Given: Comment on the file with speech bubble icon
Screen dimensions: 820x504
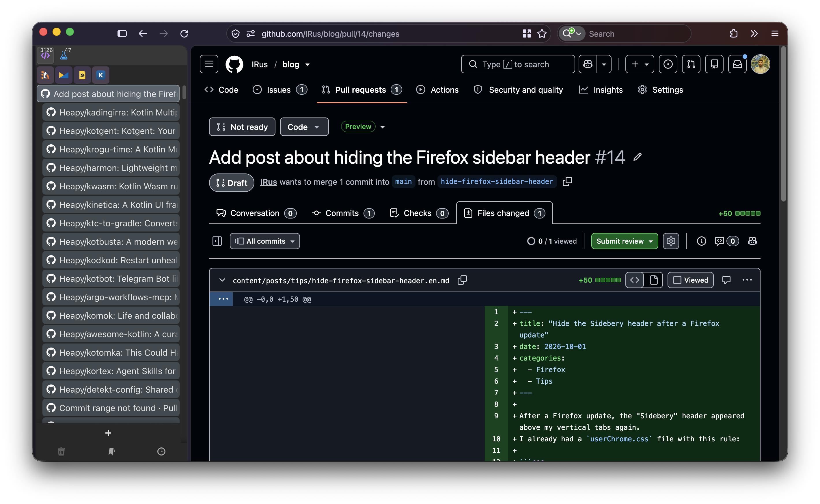Looking at the screenshot, I should point(726,280).
